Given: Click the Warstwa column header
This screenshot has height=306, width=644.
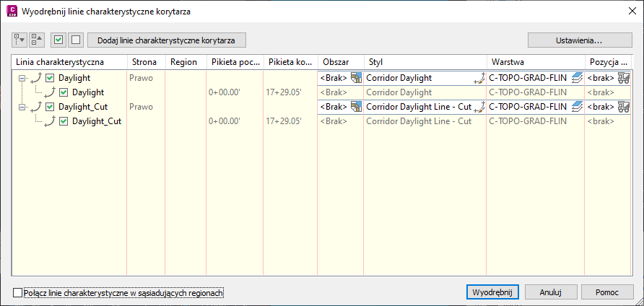Looking at the screenshot, I should [x=534, y=62].
